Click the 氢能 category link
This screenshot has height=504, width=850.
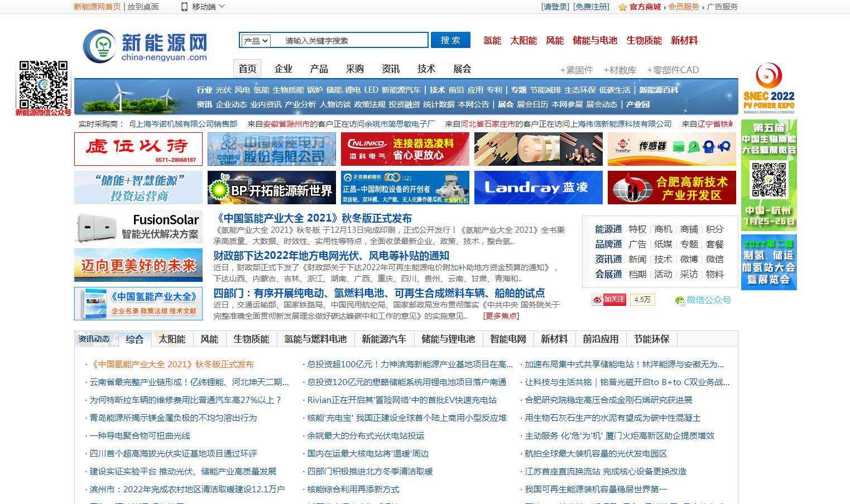[x=492, y=40]
